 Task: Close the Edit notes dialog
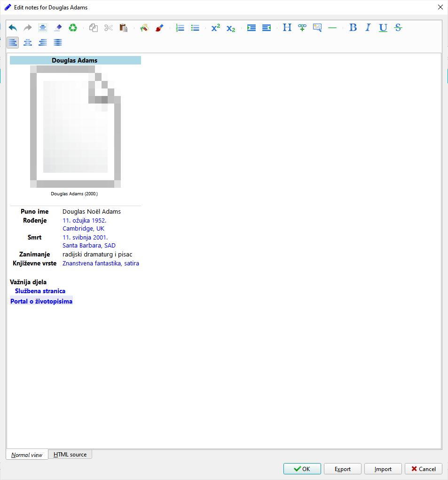coord(440,7)
